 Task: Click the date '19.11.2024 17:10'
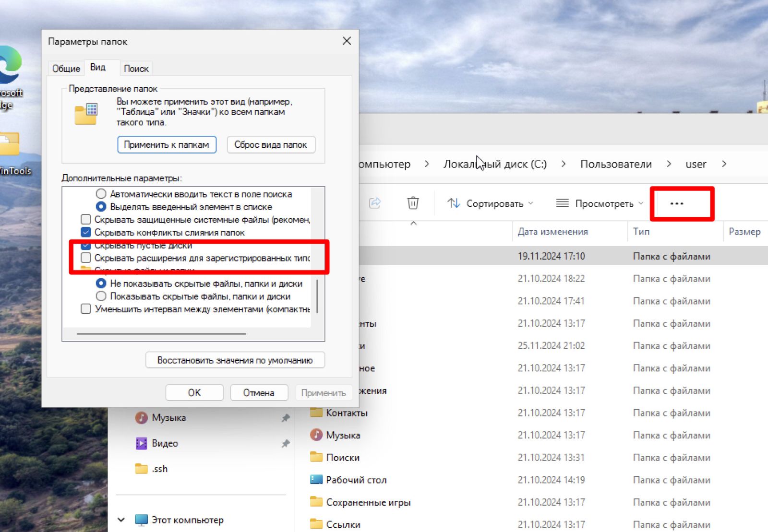pyautogui.click(x=552, y=256)
